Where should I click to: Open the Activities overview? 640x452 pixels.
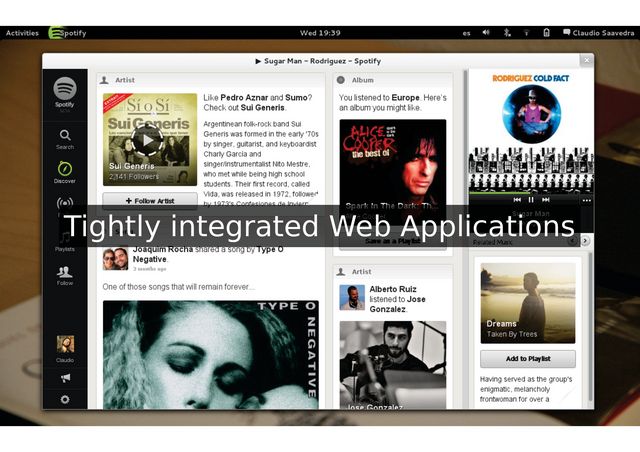[x=22, y=33]
